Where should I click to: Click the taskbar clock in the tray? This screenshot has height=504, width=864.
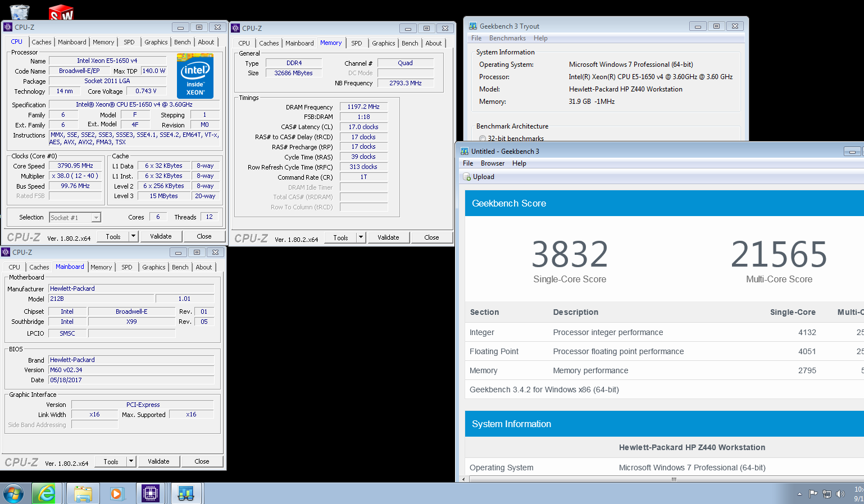[x=858, y=494]
